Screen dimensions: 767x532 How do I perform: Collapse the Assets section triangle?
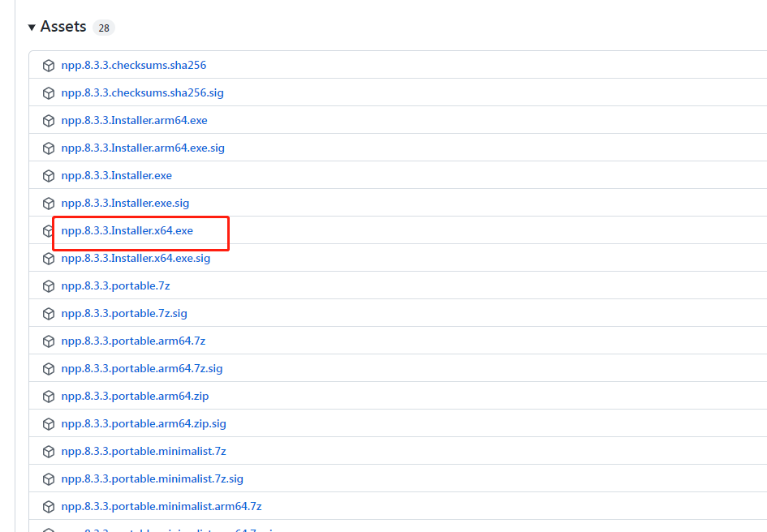click(32, 28)
